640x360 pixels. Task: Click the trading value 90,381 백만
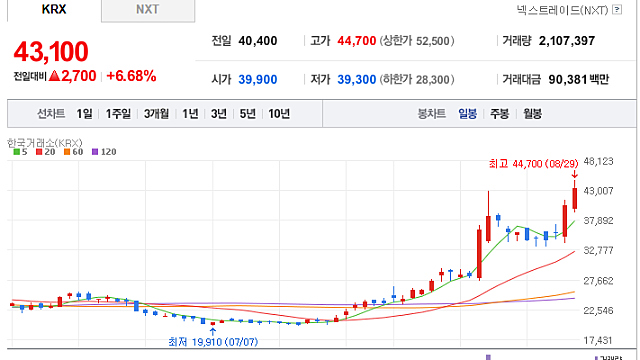click(578, 79)
